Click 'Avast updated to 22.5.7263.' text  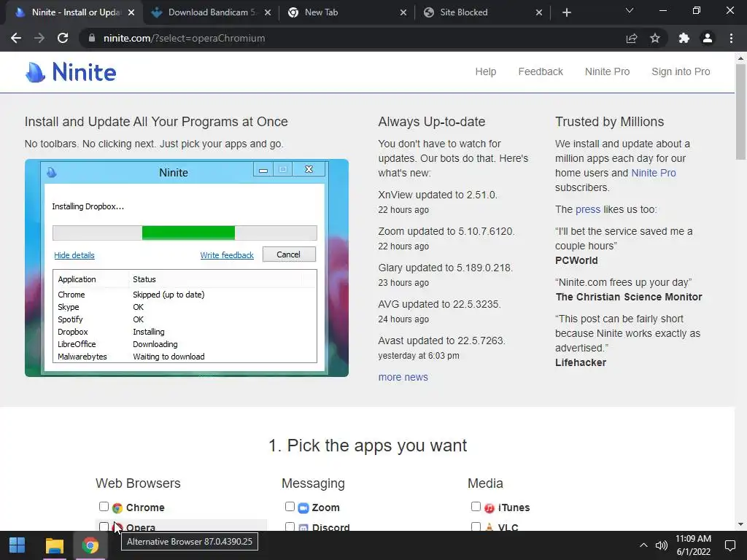(x=441, y=341)
